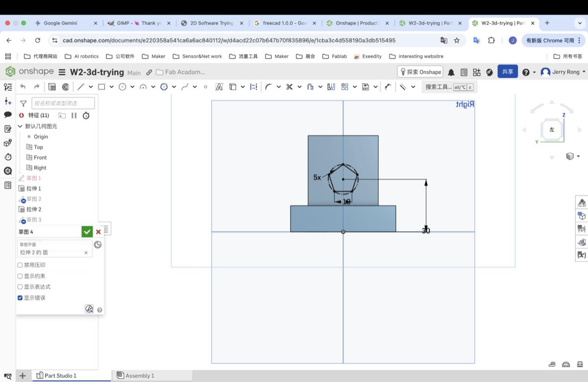Select the Polygon sketch tool
588x382 pixels.
164,87
